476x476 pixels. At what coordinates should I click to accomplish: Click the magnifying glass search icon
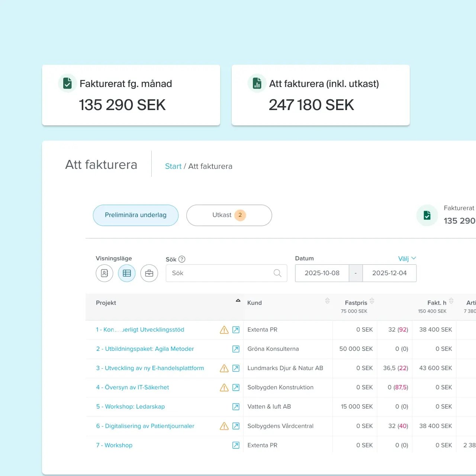277,273
